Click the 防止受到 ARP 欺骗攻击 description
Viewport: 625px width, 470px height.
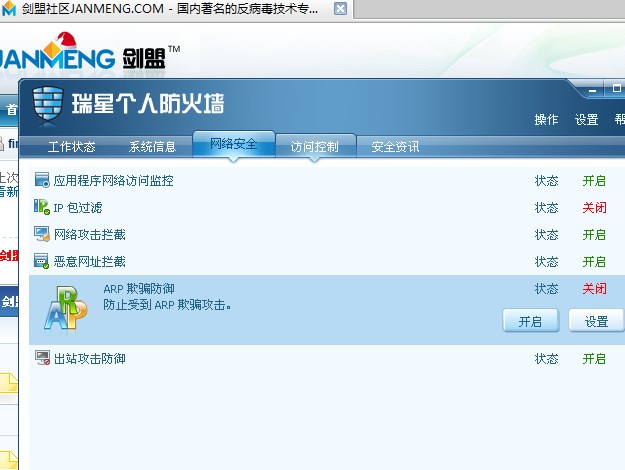click(167, 305)
